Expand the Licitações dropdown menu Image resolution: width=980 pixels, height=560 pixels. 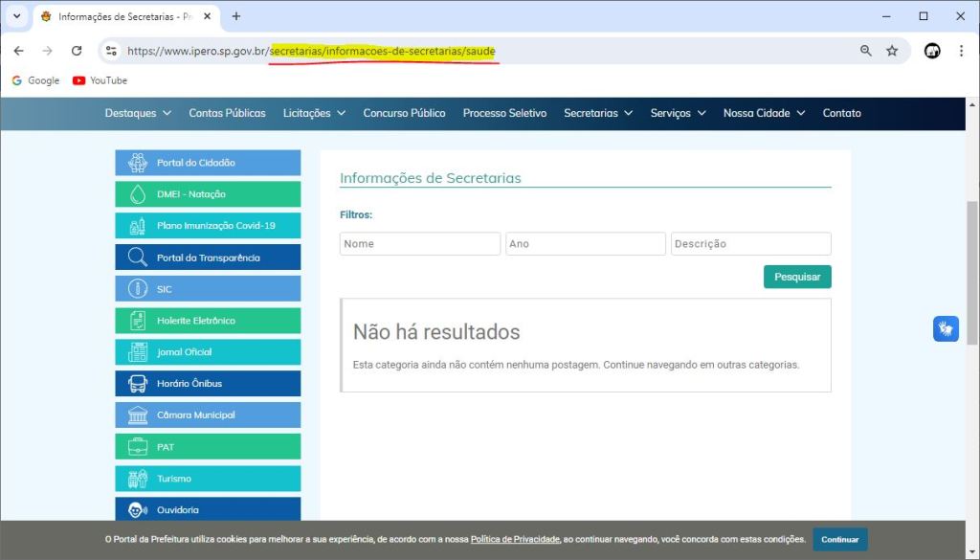(314, 113)
